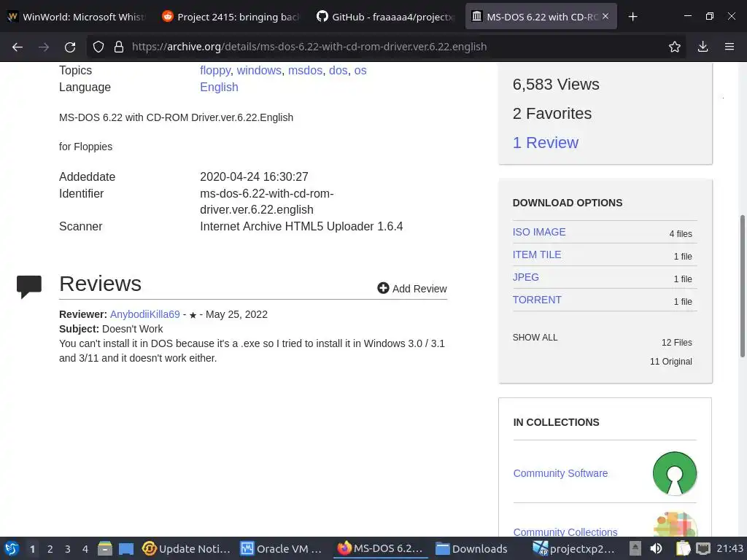This screenshot has width=747, height=560.
Task: Click the page vertical scrollbar
Action: coord(742,286)
